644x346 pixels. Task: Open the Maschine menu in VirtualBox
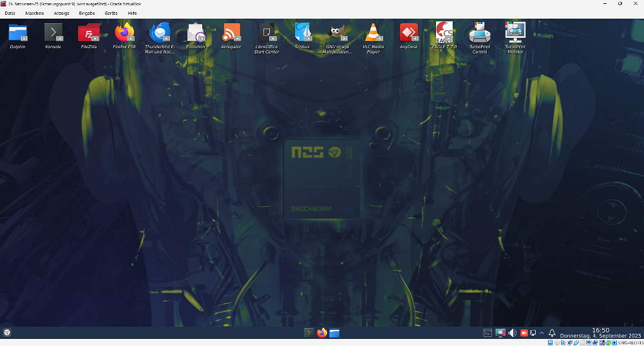[x=35, y=13]
